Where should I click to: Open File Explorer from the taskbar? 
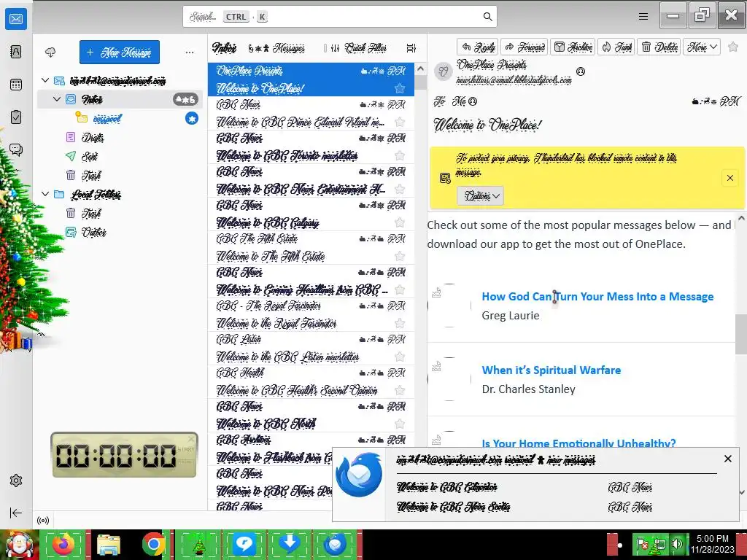pos(109,544)
